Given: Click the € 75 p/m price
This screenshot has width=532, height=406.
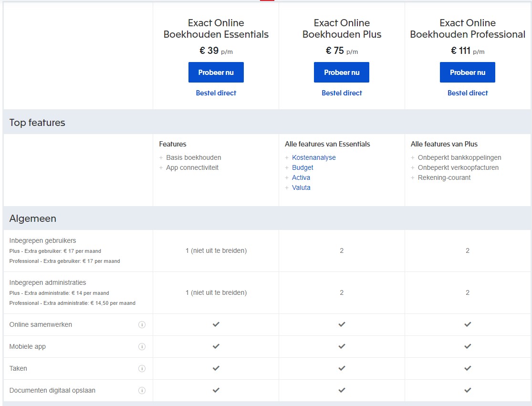Looking at the screenshot, I should [x=342, y=51].
